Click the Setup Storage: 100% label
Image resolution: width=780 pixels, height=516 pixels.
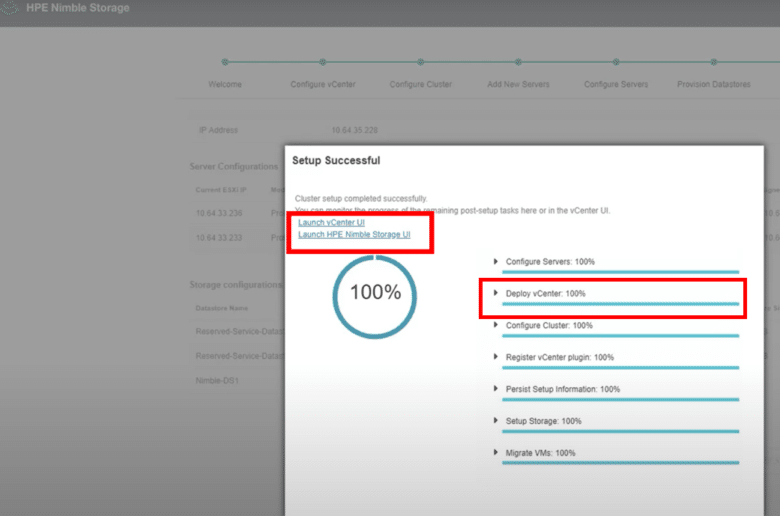point(543,420)
